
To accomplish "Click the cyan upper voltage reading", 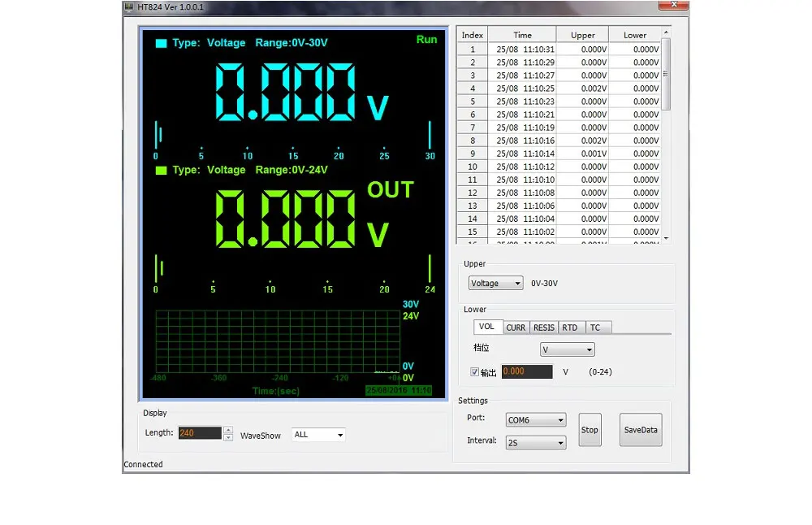I will 285,92.
